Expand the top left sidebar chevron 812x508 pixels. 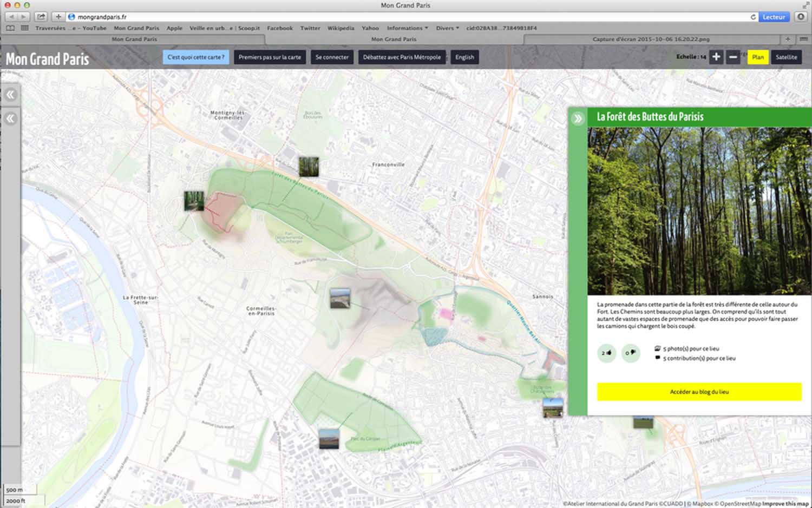point(10,95)
